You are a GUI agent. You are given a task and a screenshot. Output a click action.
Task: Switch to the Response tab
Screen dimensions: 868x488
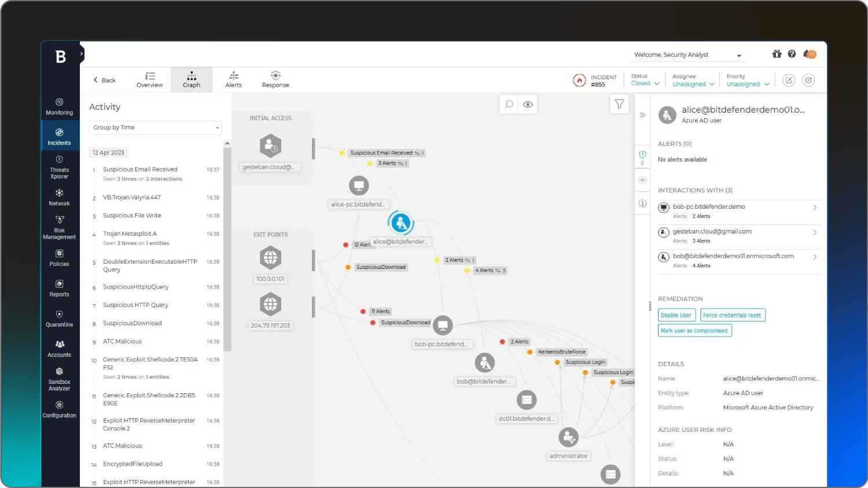pos(275,79)
